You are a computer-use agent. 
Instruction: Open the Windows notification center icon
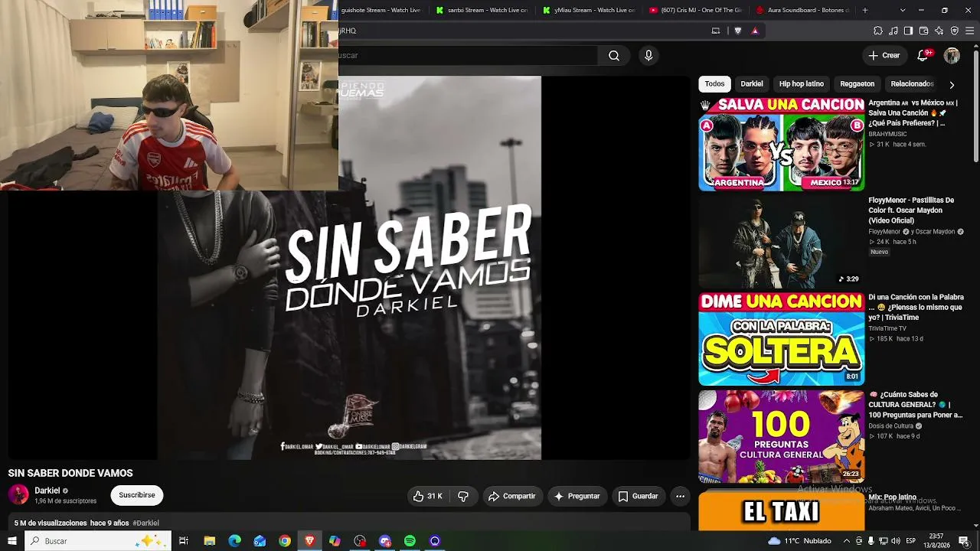click(x=964, y=541)
